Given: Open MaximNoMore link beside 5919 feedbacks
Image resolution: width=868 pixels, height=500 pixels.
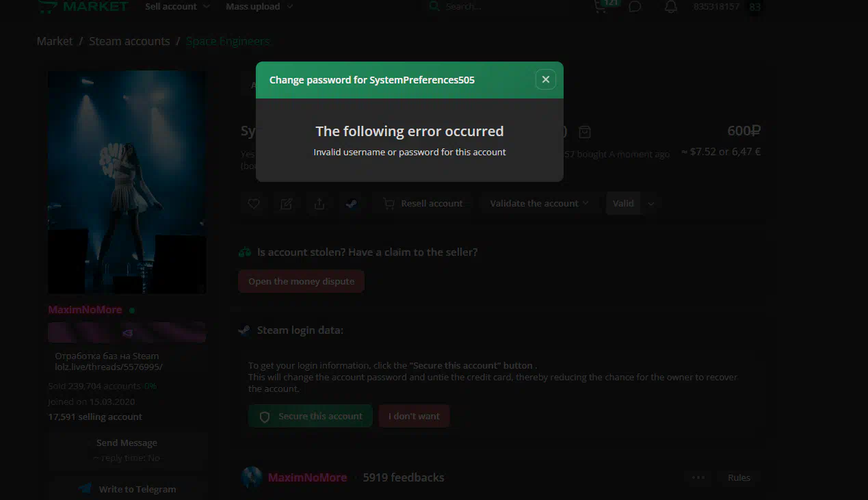Looking at the screenshot, I should (x=307, y=477).
